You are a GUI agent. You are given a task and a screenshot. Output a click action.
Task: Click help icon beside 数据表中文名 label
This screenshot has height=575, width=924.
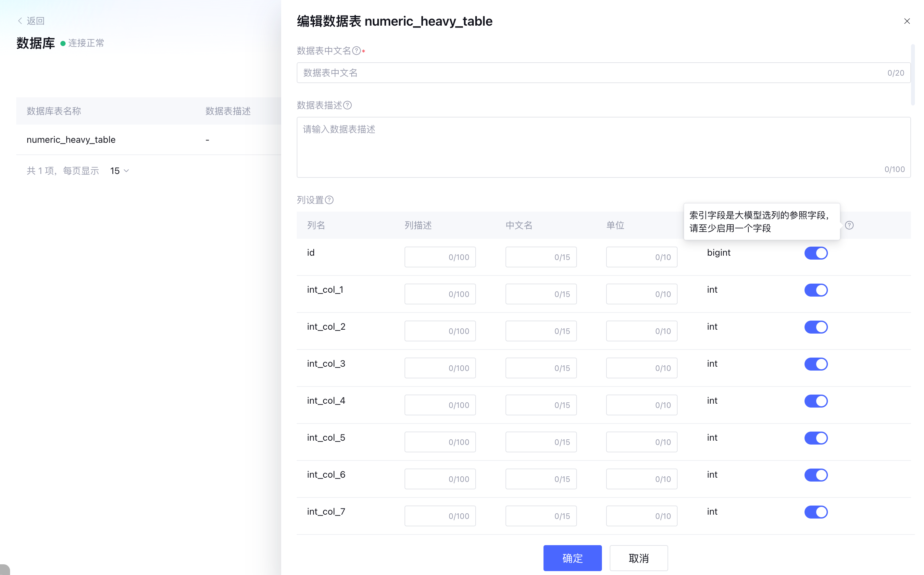point(356,51)
